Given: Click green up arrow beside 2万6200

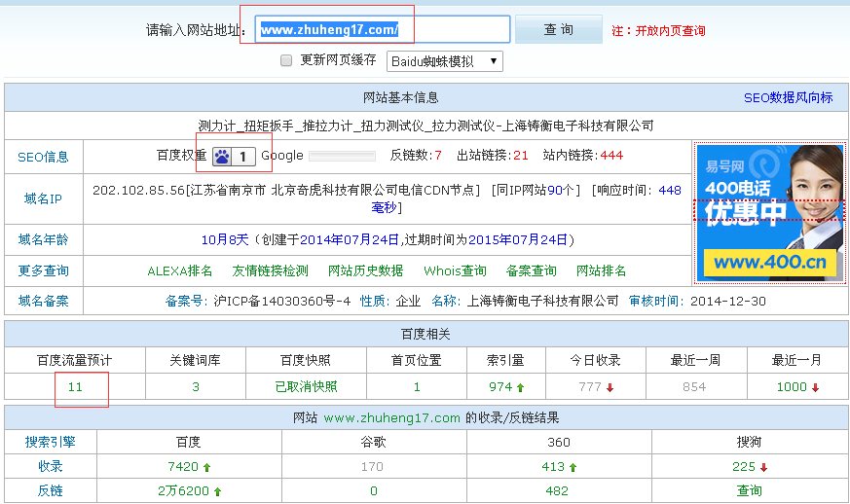Looking at the screenshot, I should point(217,491).
